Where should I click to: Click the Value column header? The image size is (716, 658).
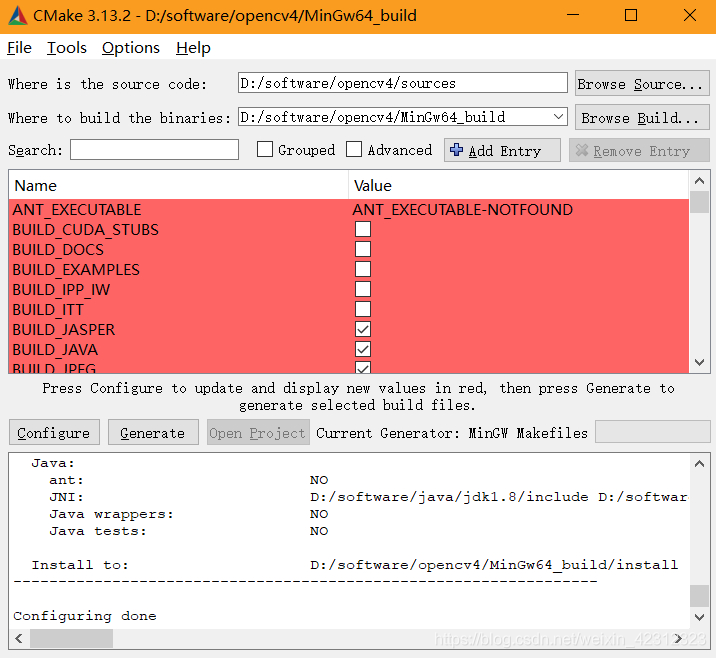point(518,185)
